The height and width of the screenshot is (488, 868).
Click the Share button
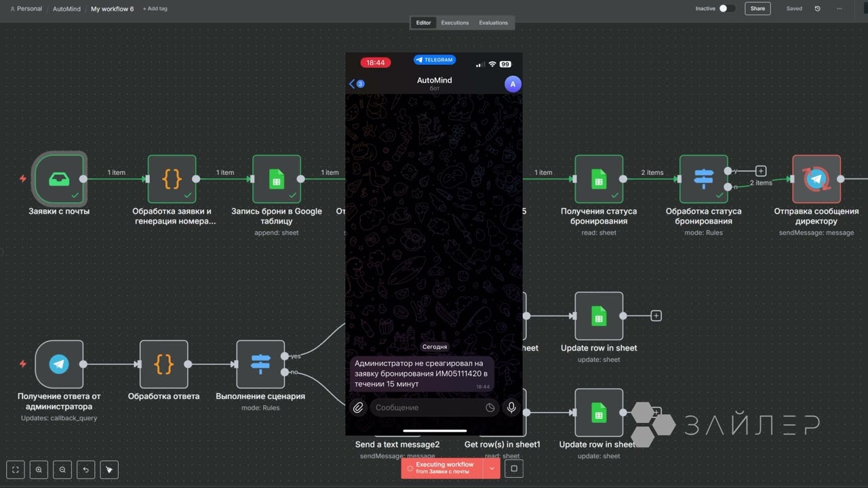coord(757,9)
